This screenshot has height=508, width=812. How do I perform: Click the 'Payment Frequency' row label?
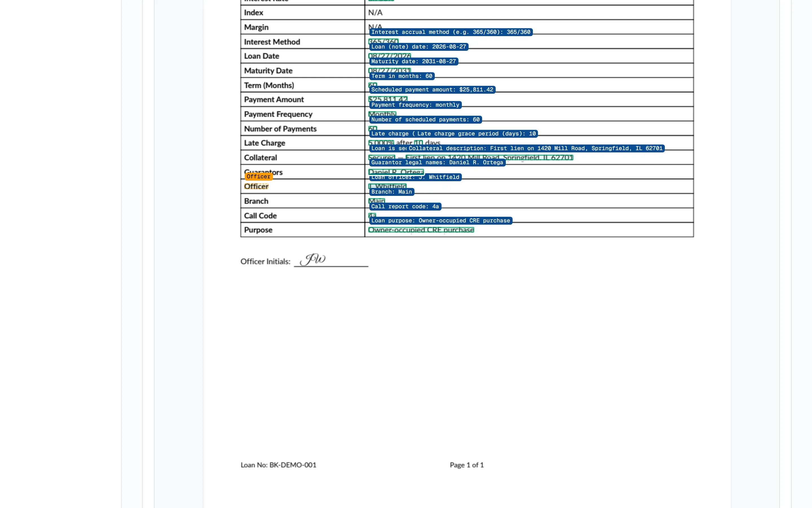click(278, 114)
